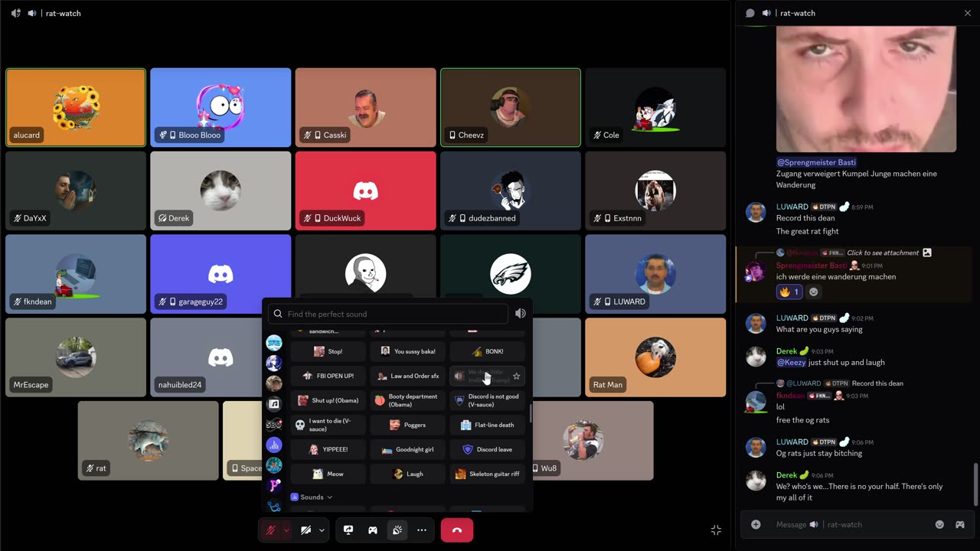Play the Stop! sound
The width and height of the screenshot is (980, 551).
pyautogui.click(x=327, y=351)
